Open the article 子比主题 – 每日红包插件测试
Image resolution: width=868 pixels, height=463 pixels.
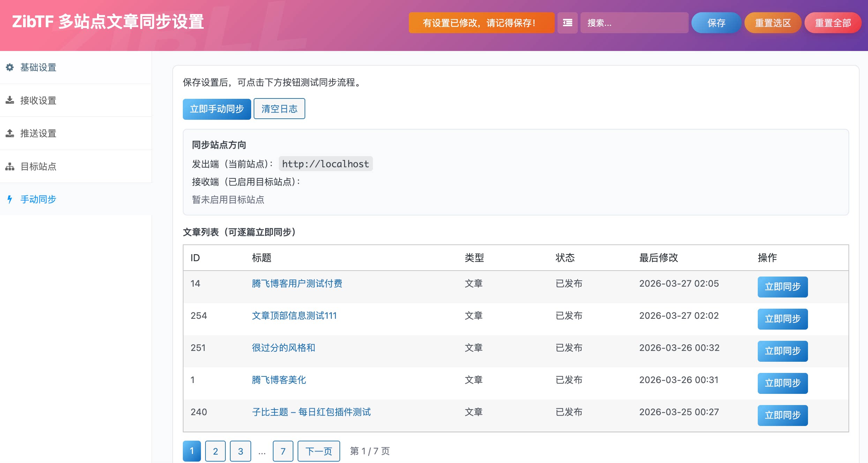(x=312, y=412)
